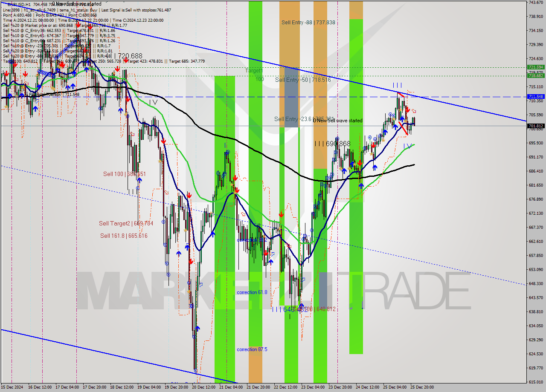Click 662.610 on the price axis
This screenshot has height=392, width=546.
536,242
